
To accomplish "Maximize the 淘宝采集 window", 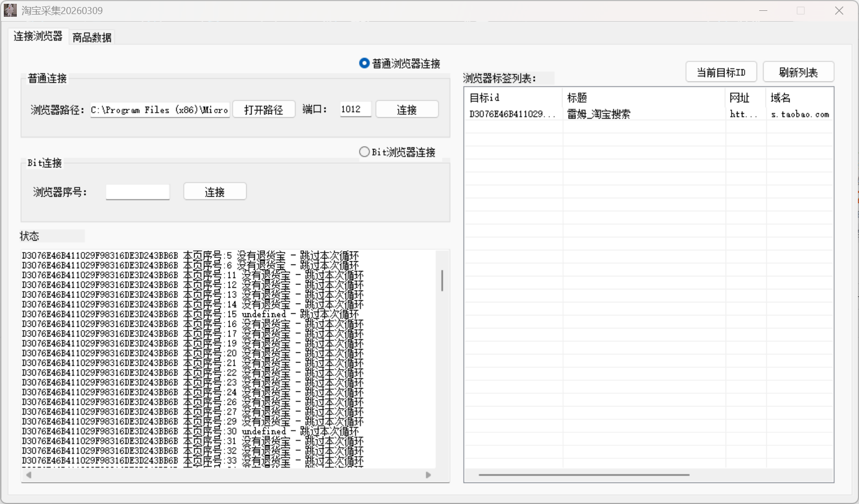I will (801, 11).
